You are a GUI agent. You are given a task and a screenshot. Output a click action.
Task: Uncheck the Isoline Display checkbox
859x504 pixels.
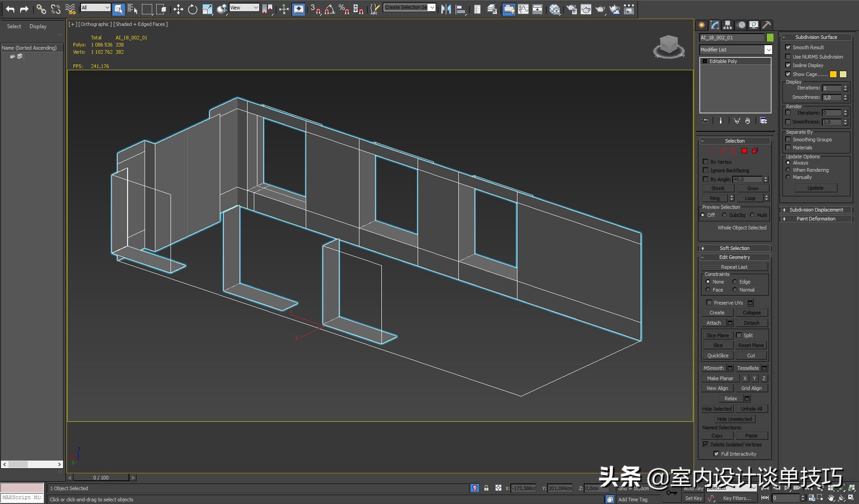point(788,65)
